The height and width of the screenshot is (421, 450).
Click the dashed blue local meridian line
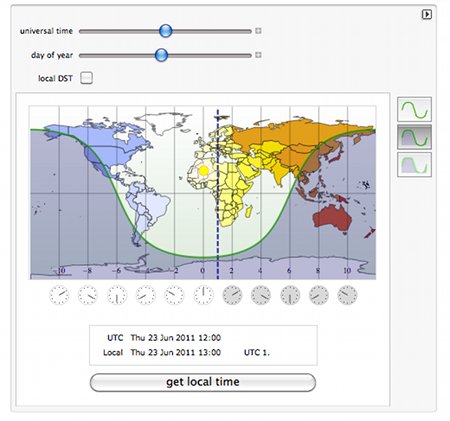point(218,193)
